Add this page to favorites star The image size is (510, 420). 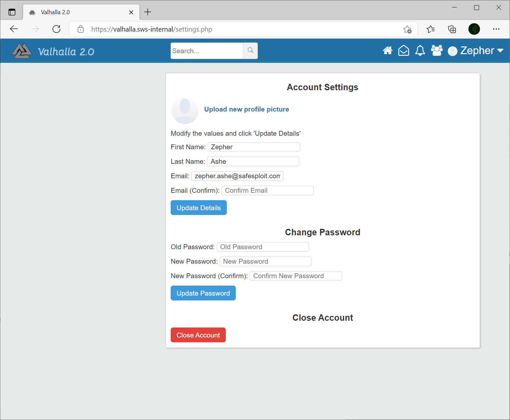point(407,29)
